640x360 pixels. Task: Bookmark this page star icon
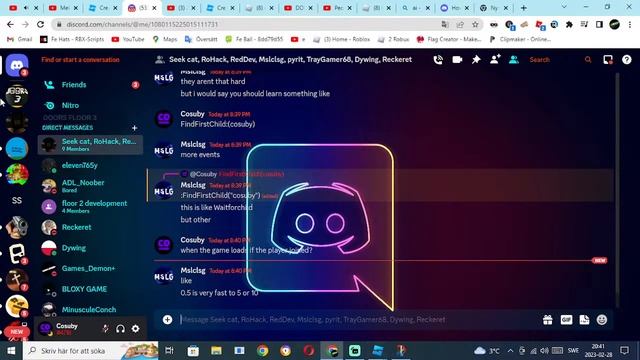(475, 24)
